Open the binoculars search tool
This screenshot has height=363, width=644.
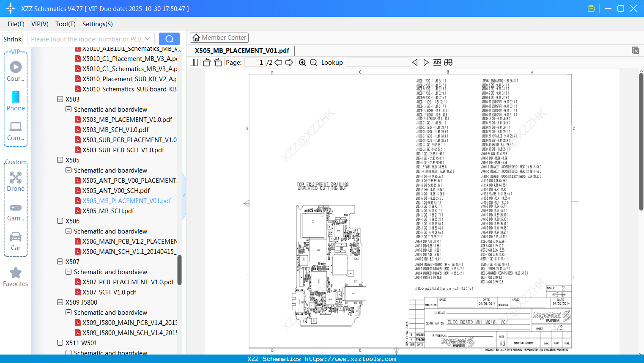448,62
